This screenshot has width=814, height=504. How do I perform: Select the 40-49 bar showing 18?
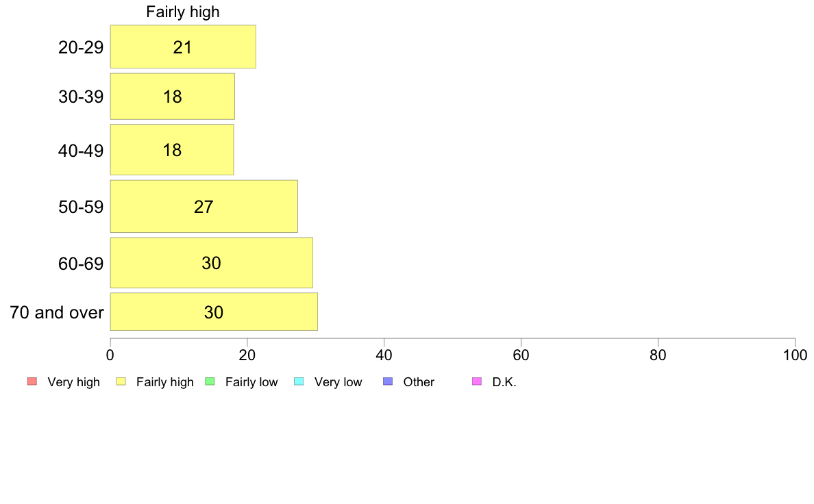point(172,150)
